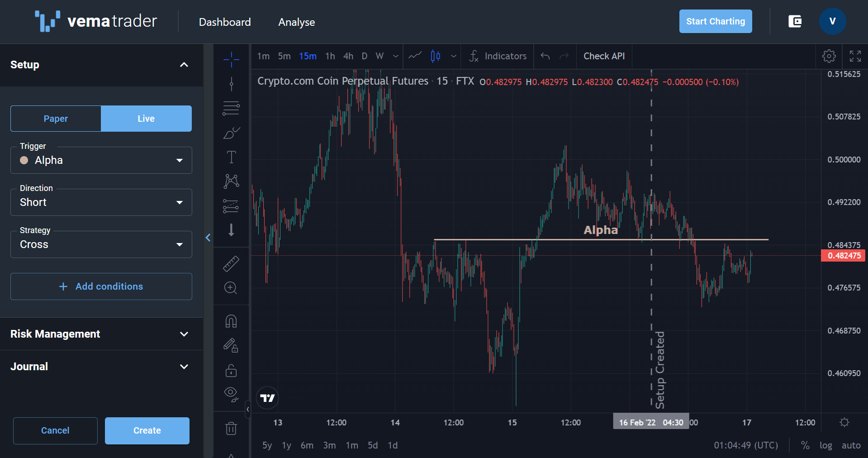Toggle auto scale mode
The width and height of the screenshot is (868, 458).
851,445
